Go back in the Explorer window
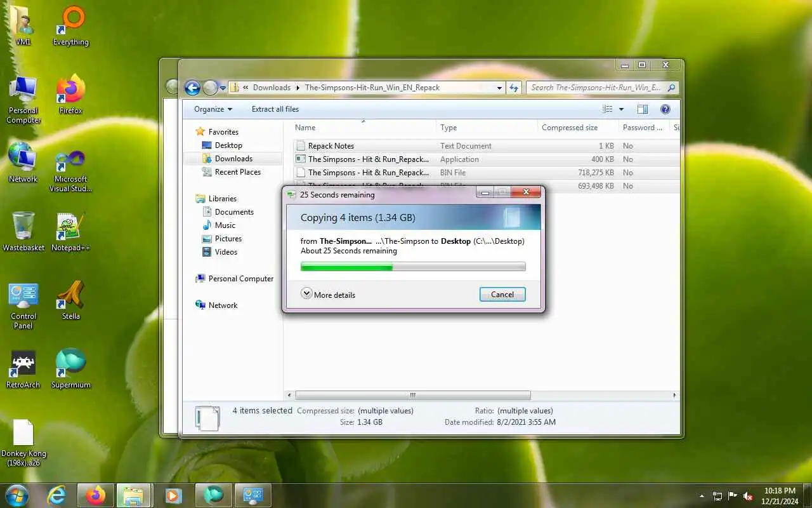This screenshot has height=508, width=812. coord(192,88)
